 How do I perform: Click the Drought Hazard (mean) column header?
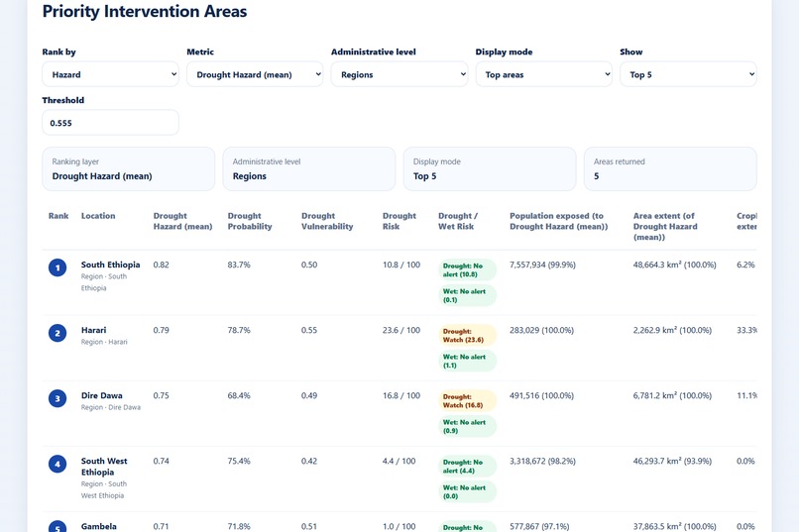pos(182,221)
